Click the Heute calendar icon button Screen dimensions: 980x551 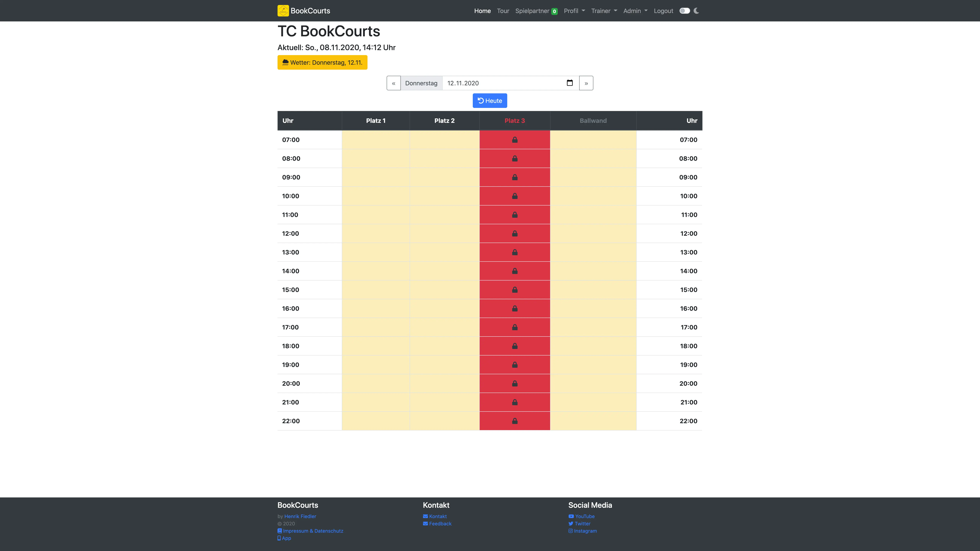click(x=490, y=100)
